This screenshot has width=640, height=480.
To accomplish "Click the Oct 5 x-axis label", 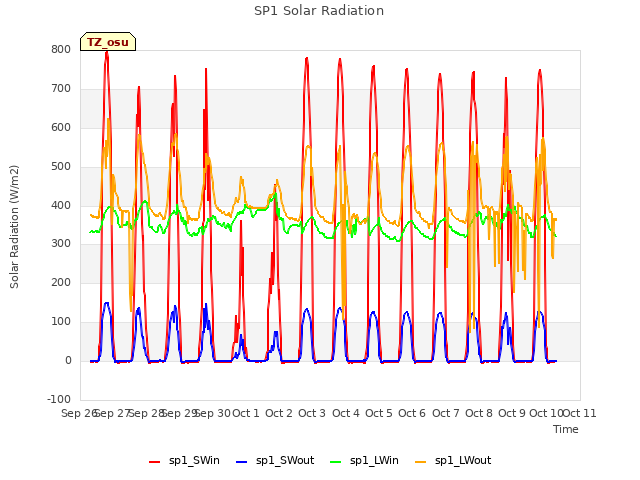I will [379, 413].
